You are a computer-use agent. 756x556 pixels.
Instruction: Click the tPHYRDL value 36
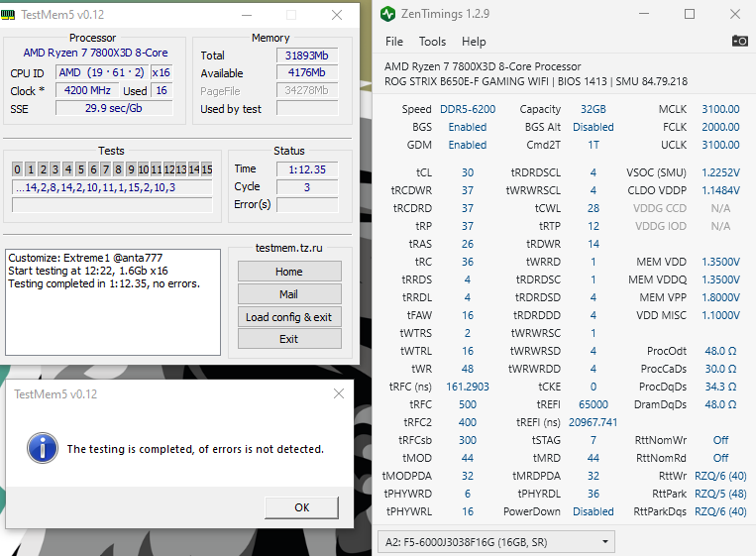[594, 494]
